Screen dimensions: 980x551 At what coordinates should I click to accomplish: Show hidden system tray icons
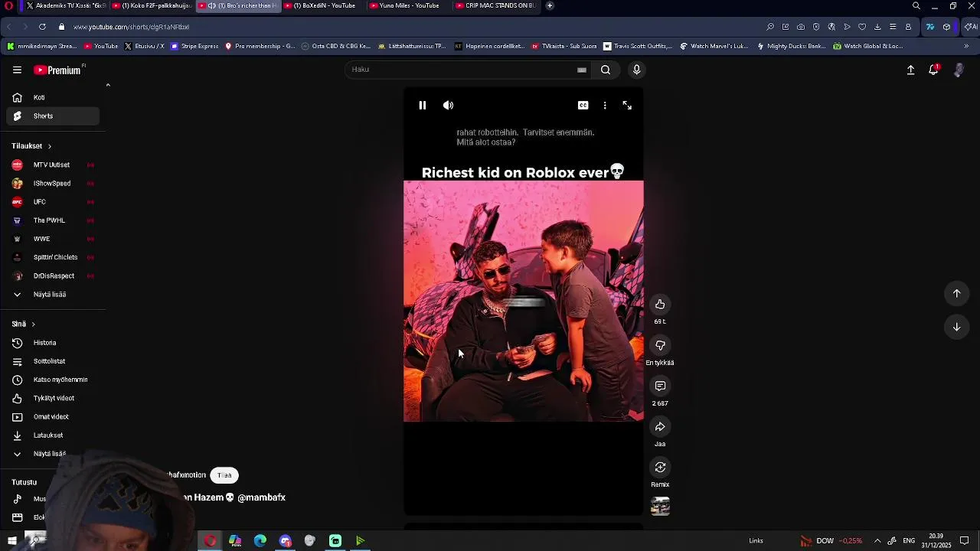pos(877,541)
